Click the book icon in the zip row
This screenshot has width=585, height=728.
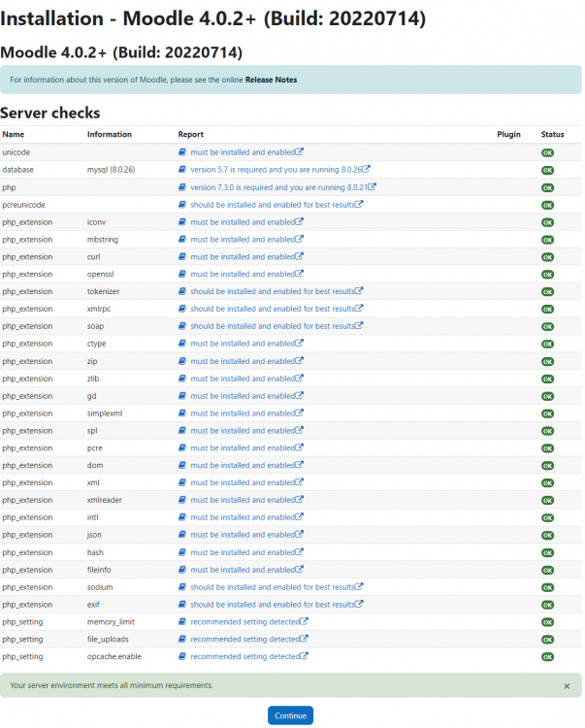click(182, 361)
